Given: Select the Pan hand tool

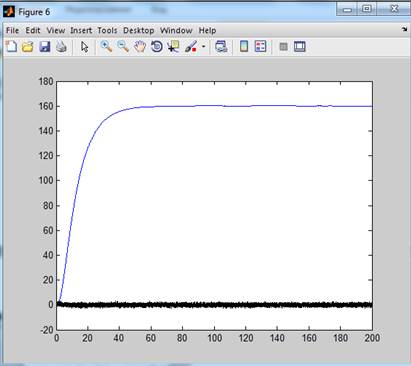Looking at the screenshot, I should (x=140, y=47).
